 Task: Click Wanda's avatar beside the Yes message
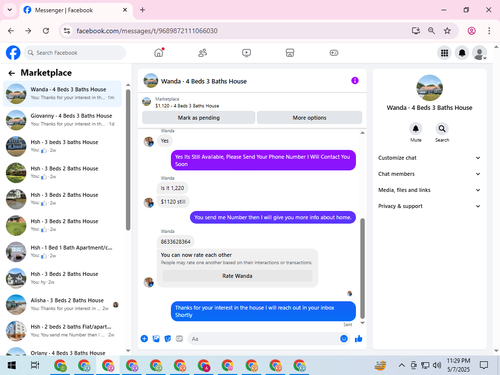coord(149,141)
